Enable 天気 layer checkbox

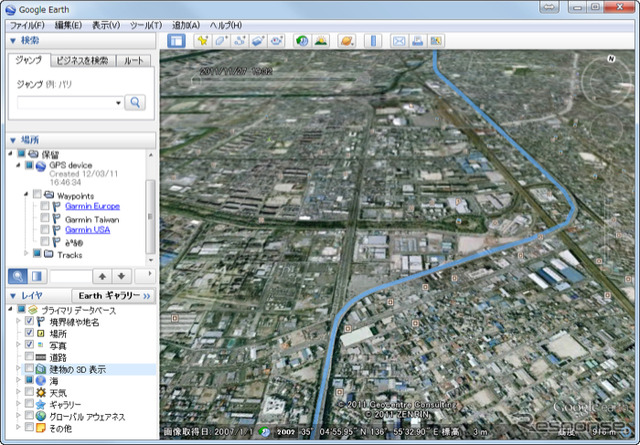pos(29,392)
